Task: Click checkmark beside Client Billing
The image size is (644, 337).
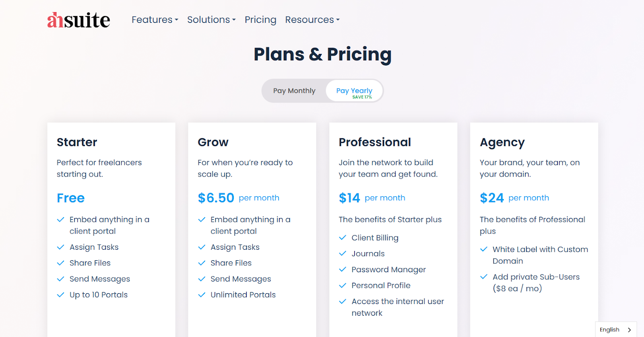Action: point(343,238)
